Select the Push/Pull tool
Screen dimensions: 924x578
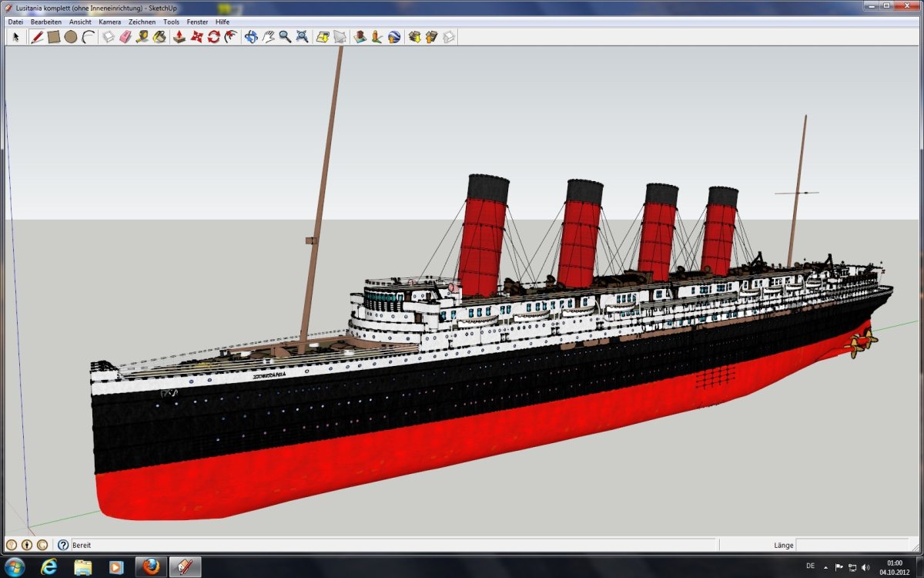pyautogui.click(x=179, y=37)
